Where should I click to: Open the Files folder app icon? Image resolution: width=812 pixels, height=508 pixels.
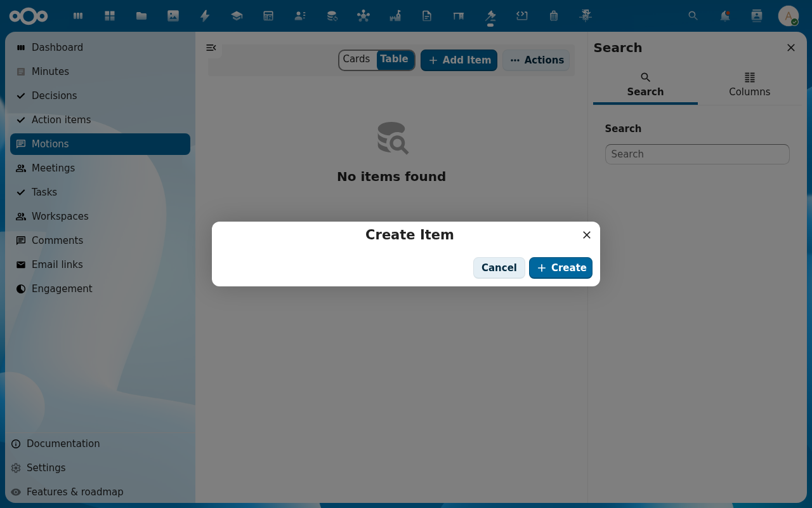tap(141, 16)
